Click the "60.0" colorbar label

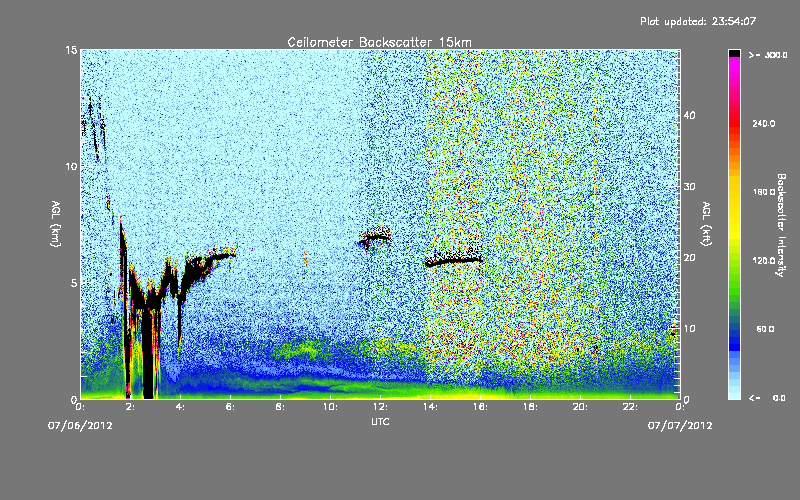coord(765,329)
